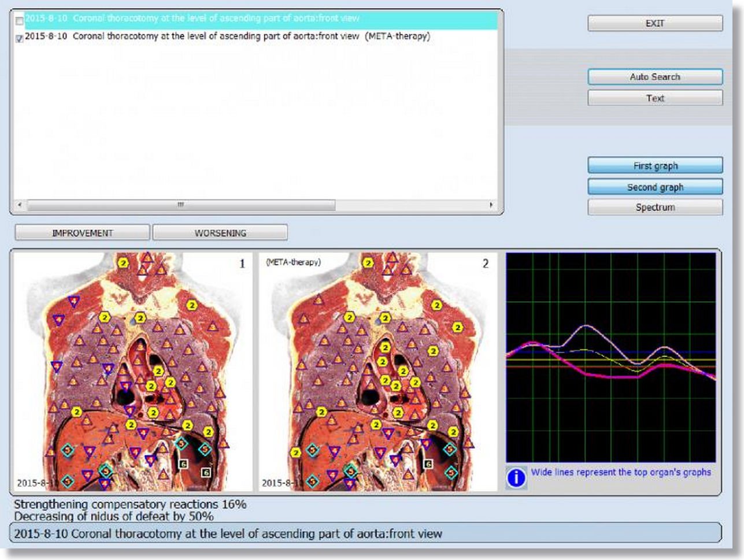Click the WORSENING button
Screen dimensions: 744x560
[x=220, y=233]
